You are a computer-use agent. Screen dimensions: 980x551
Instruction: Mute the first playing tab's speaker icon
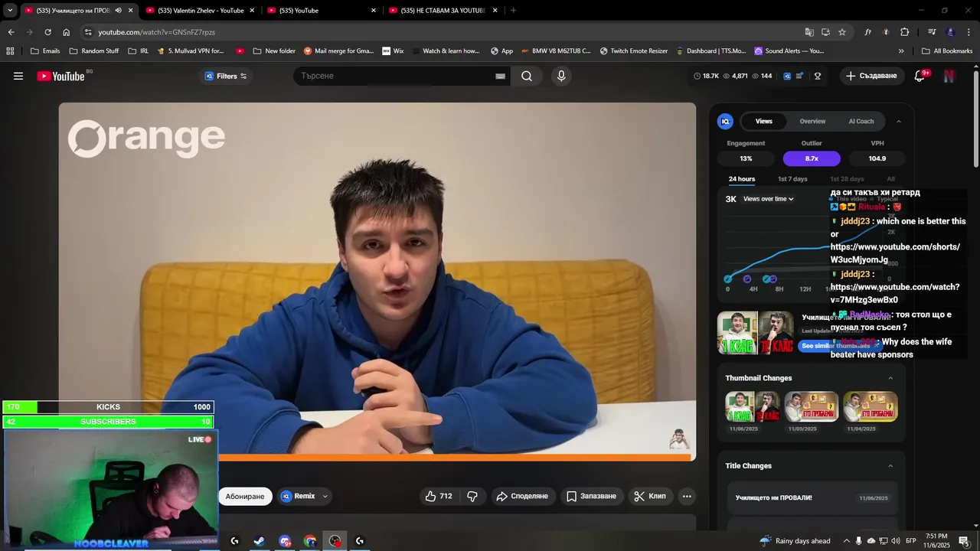[x=118, y=11]
